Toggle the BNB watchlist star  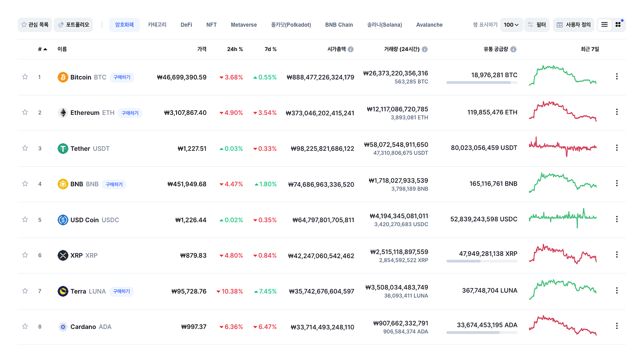pos(25,184)
